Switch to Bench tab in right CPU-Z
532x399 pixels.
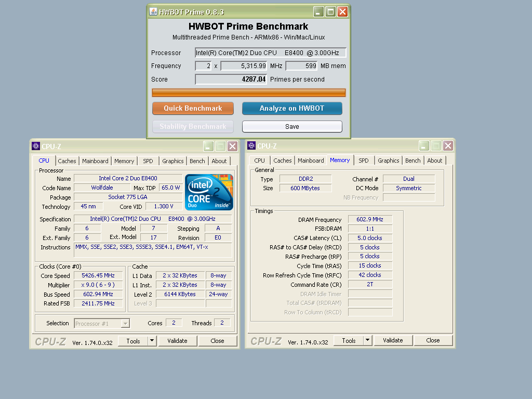413,161
